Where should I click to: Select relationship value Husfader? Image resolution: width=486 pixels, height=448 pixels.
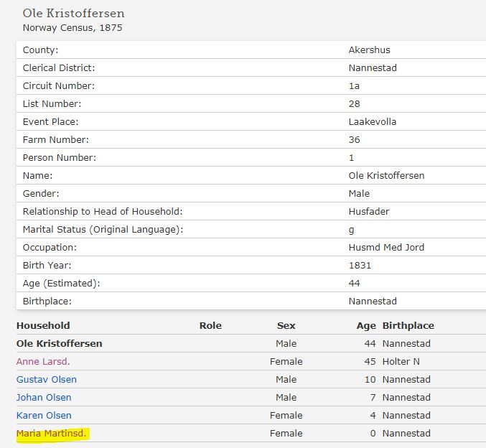369,212
